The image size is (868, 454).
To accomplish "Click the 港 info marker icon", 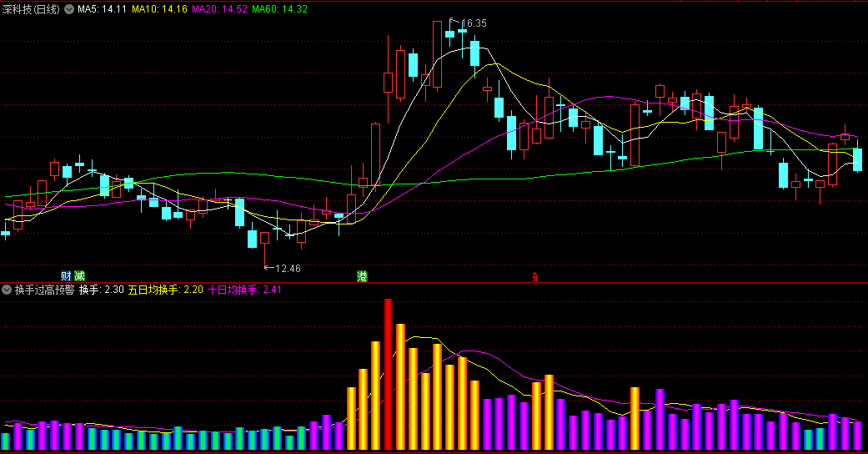I will click(x=362, y=276).
